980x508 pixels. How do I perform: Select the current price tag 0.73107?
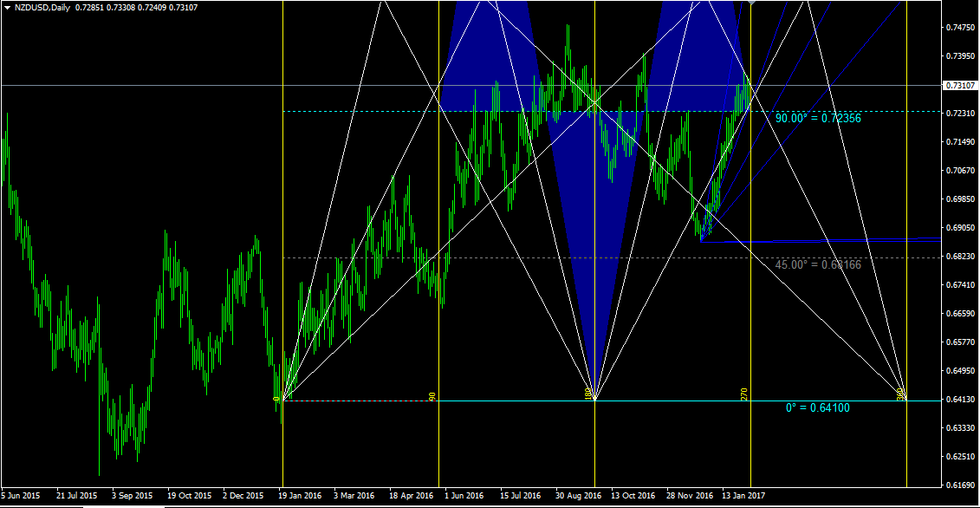[x=959, y=86]
